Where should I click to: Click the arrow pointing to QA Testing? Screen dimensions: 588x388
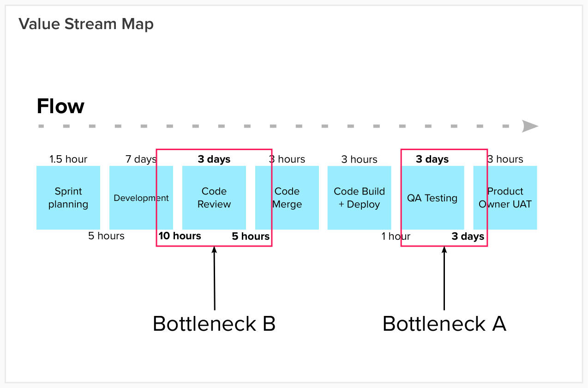coord(444,277)
